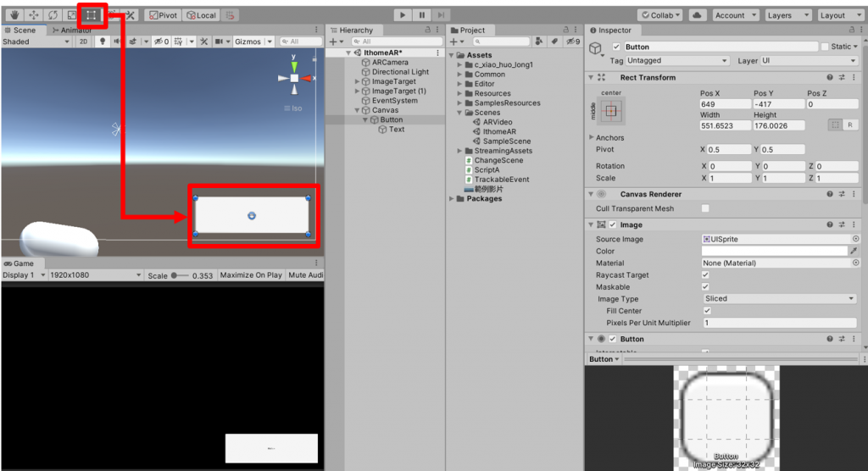
Task: Lock the Project panel
Action: click(565, 30)
